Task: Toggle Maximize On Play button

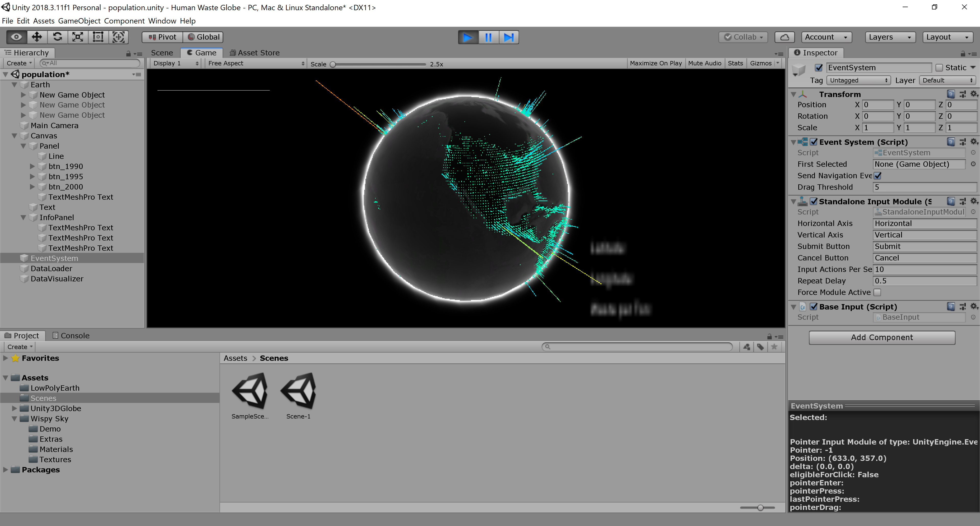Action: point(655,63)
